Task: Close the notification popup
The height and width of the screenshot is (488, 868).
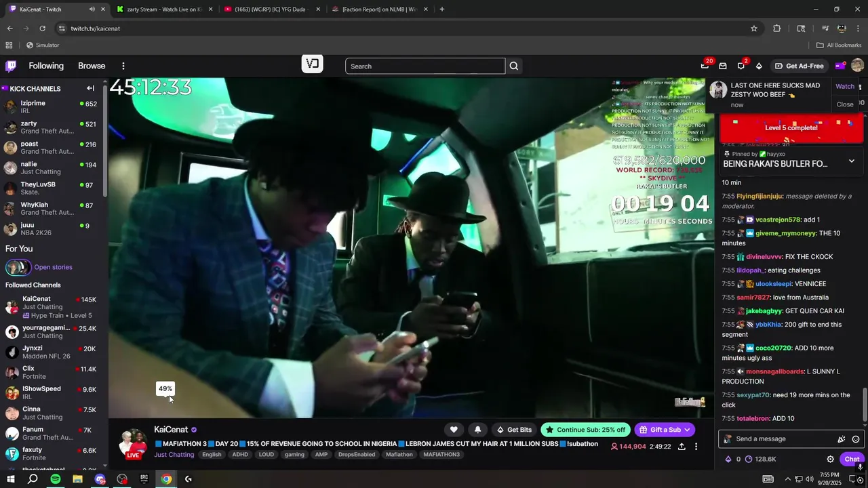Action: coord(845,104)
